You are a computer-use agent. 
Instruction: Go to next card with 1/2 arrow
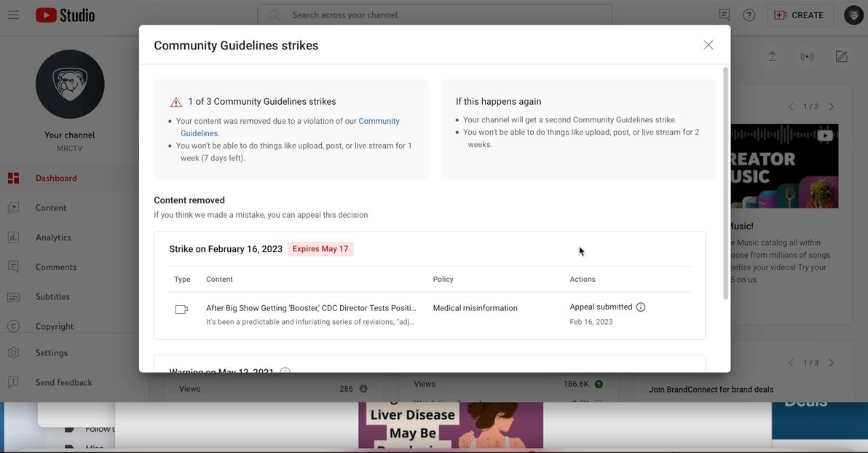pyautogui.click(x=831, y=106)
